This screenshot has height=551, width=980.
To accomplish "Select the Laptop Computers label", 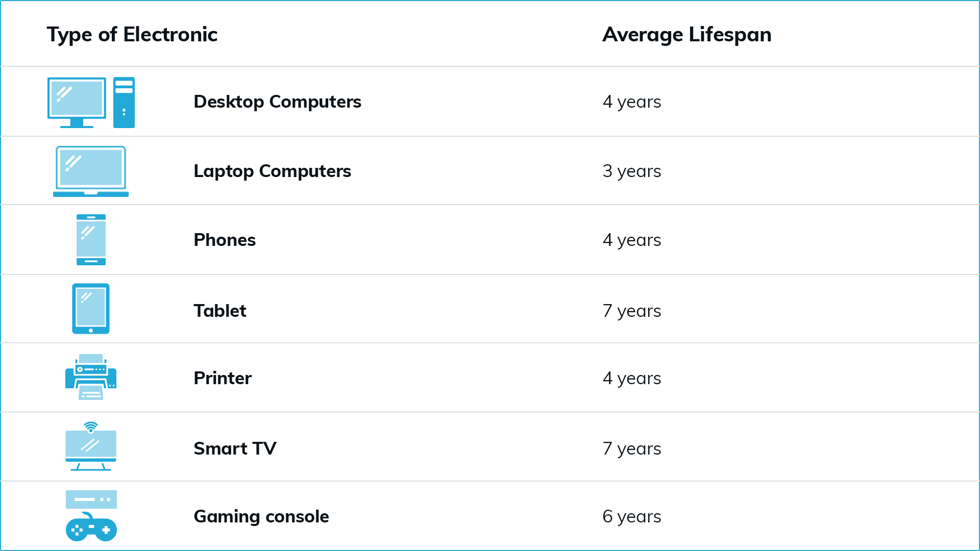I will pyautogui.click(x=273, y=171).
